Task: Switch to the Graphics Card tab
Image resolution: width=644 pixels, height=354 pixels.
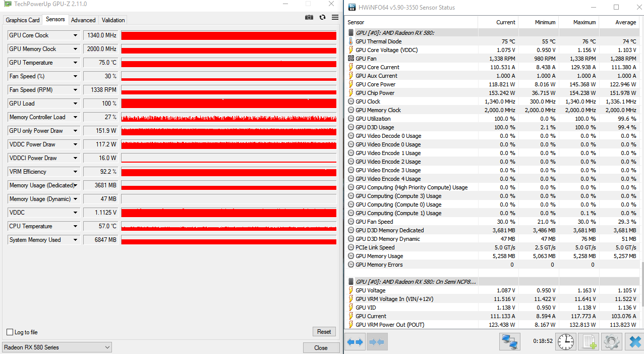Action: tap(23, 20)
